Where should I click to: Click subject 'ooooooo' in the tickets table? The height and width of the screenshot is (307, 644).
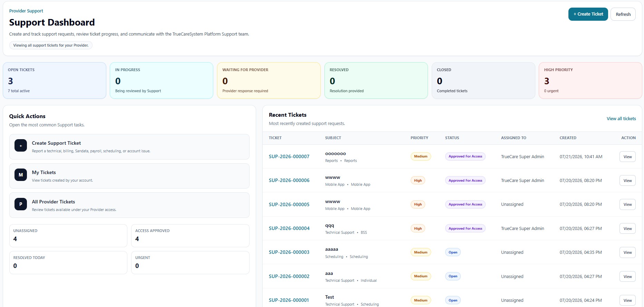pyautogui.click(x=335, y=154)
